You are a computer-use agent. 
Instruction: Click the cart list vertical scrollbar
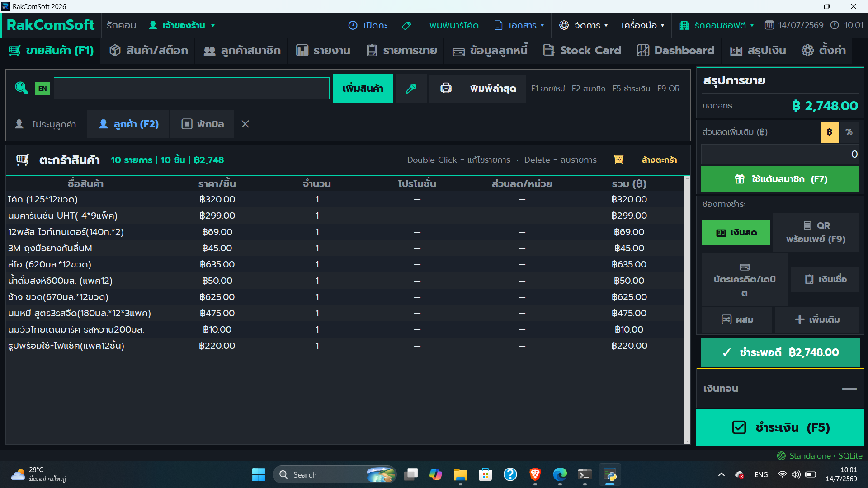tap(687, 310)
